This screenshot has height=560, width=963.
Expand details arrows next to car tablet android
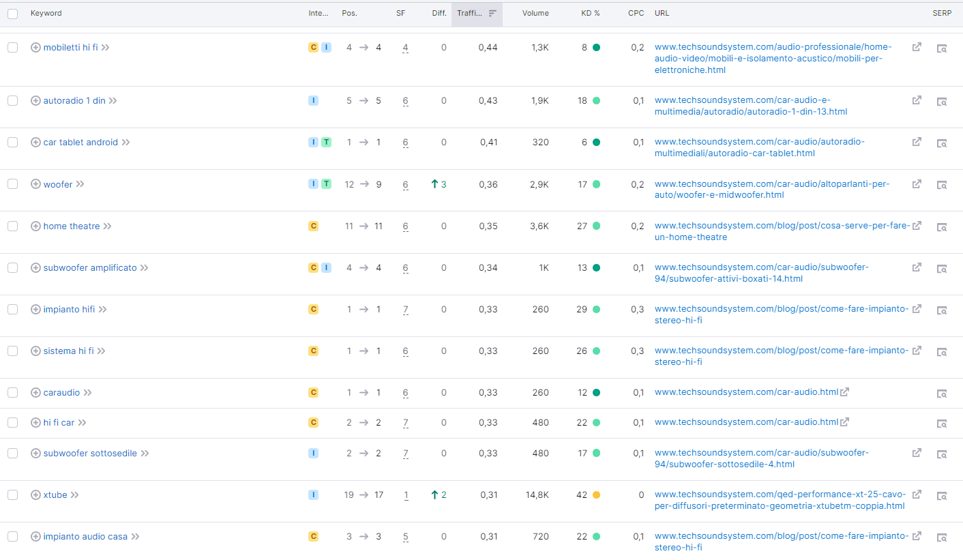pyautogui.click(x=126, y=143)
